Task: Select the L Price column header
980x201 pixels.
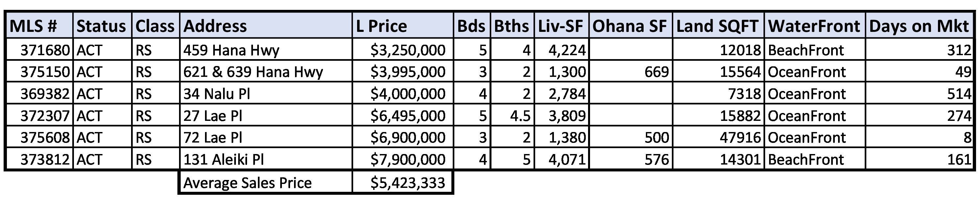Action: pyautogui.click(x=381, y=26)
